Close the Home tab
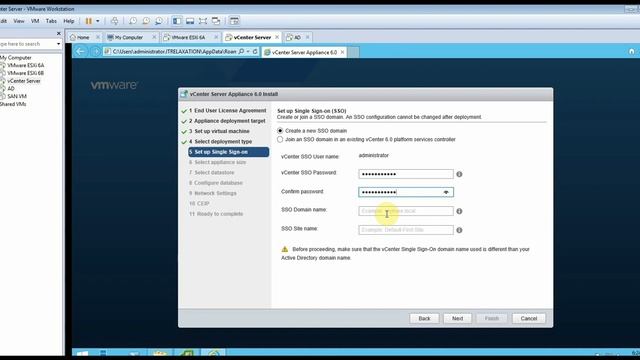Viewport: 640px width, 360px height. [98, 37]
